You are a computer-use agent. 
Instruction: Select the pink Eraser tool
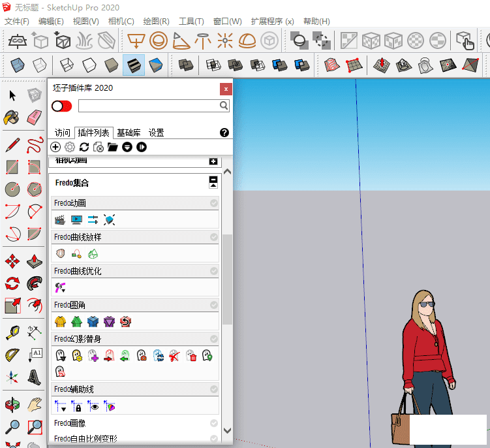(x=35, y=118)
